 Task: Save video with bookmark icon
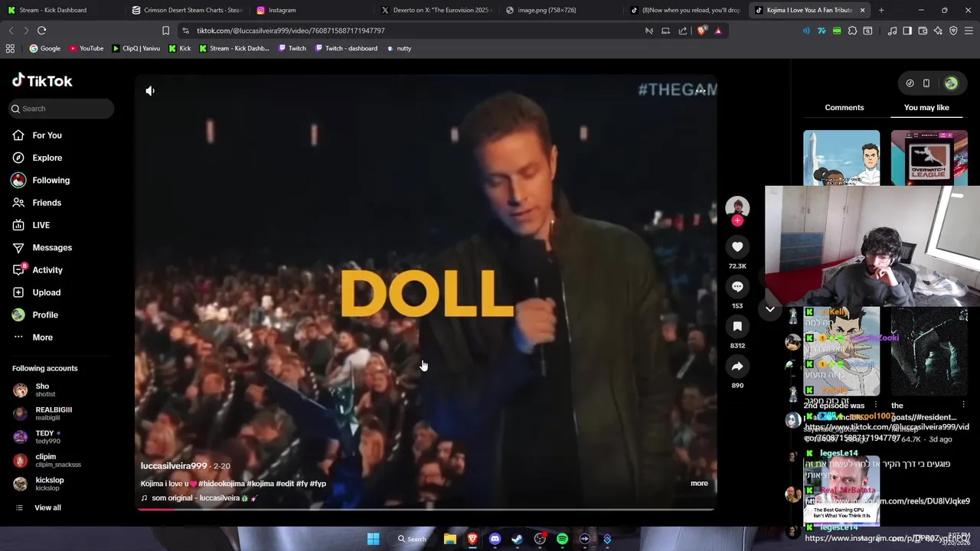point(737,326)
